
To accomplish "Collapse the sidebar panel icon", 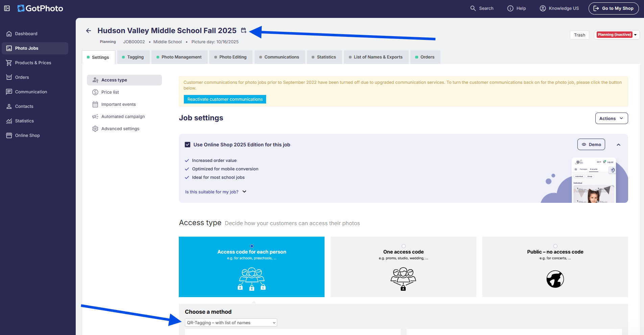I will (7, 8).
